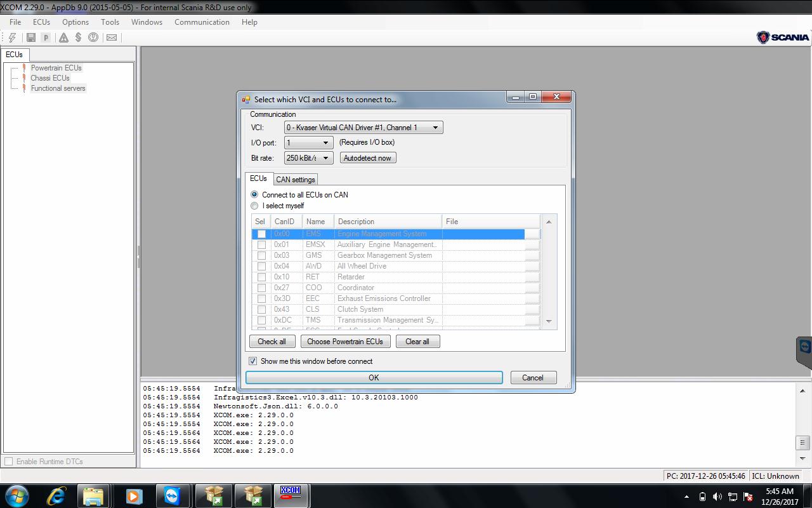Open the Options menu
The width and height of the screenshot is (812, 508).
75,22
